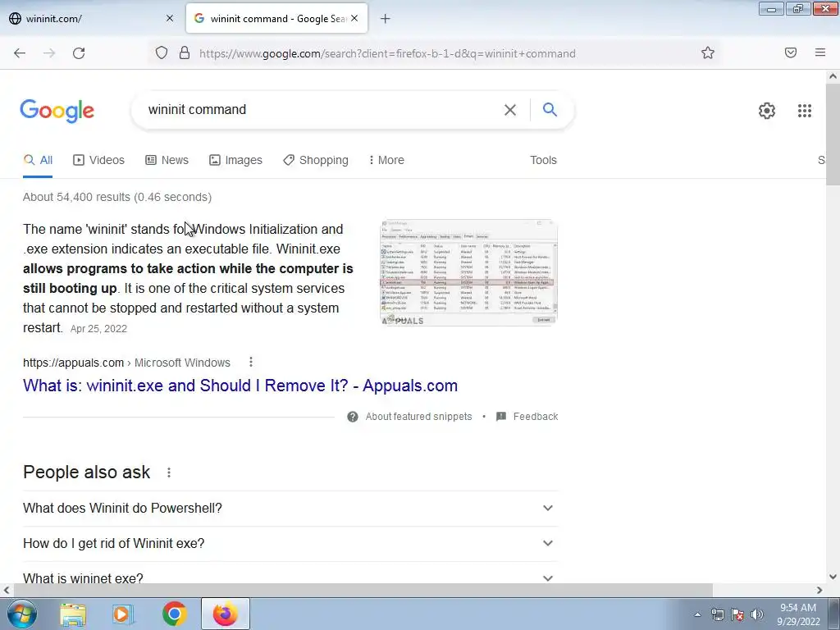Click inside the wininit command search field
This screenshot has height=630, width=840.
[322, 110]
